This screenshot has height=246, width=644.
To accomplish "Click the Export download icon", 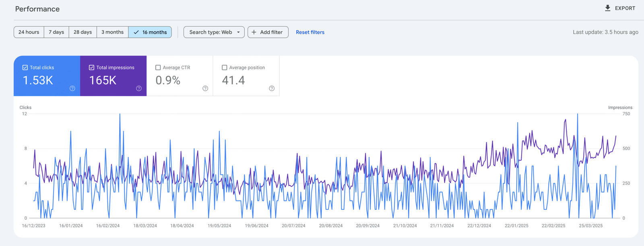I will (x=607, y=8).
